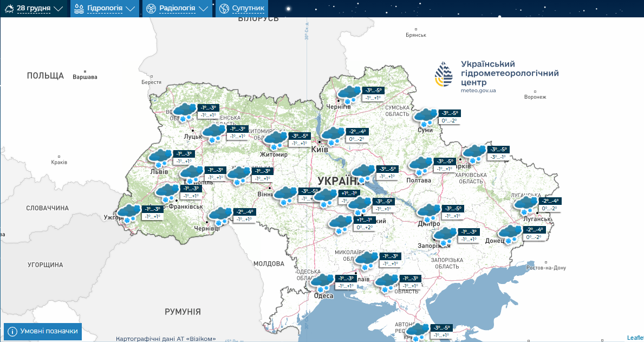The image size is (644, 342).
Task: Click the globe icon beside Супутник
Action: click(224, 9)
